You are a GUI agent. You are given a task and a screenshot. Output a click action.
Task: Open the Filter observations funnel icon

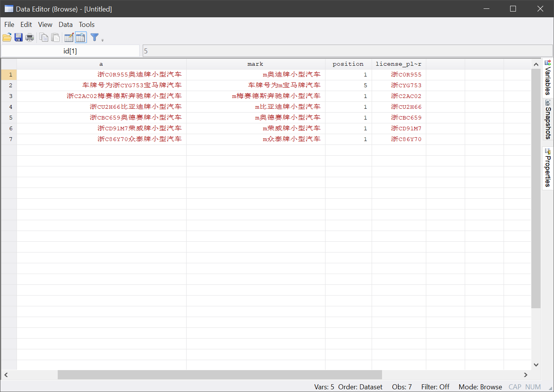94,37
